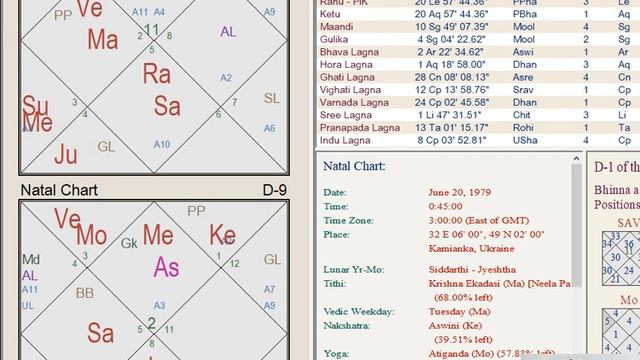Screen dimensions: 640x360
Task: Click longitude value 1 Li 47' 31.51"
Action: click(x=449, y=115)
